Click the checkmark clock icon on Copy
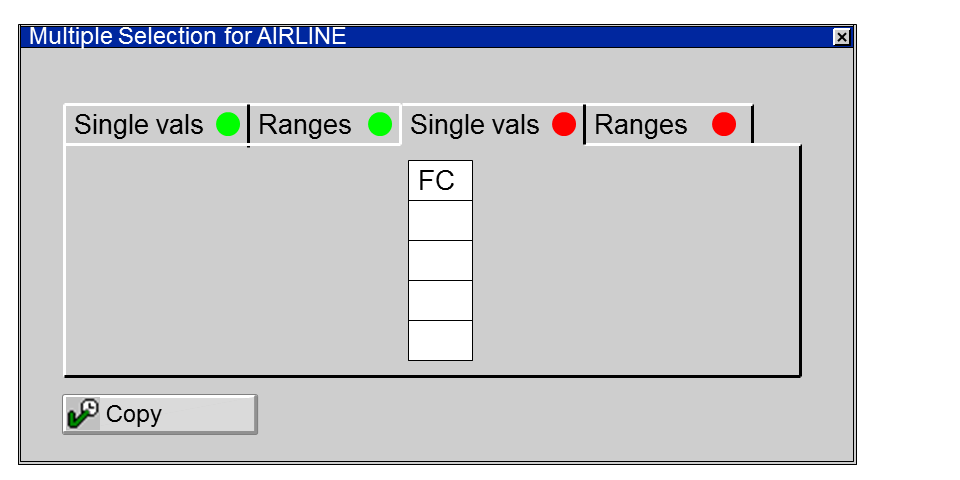960x480 pixels. tap(83, 413)
